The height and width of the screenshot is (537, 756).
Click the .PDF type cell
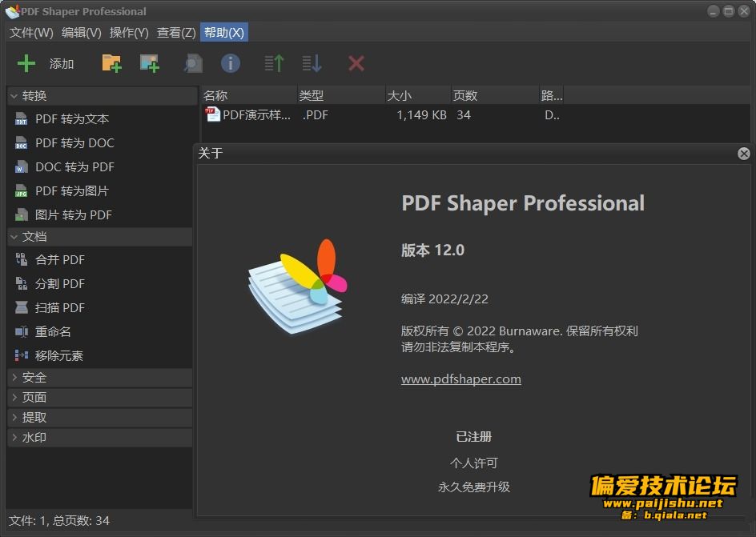click(x=316, y=115)
